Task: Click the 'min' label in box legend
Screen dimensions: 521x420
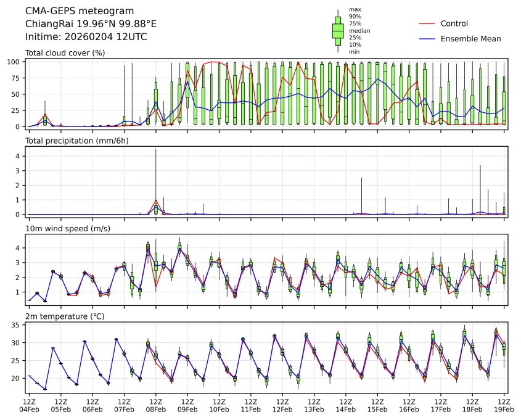Action: [x=354, y=52]
